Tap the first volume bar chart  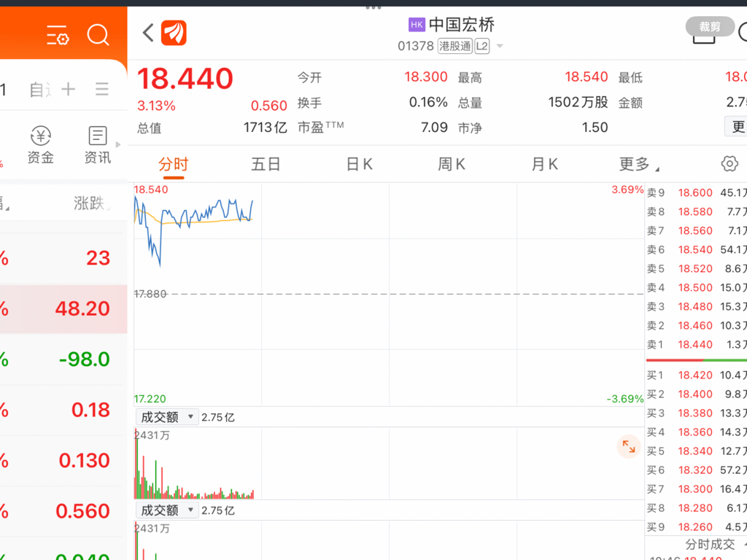tap(389, 463)
